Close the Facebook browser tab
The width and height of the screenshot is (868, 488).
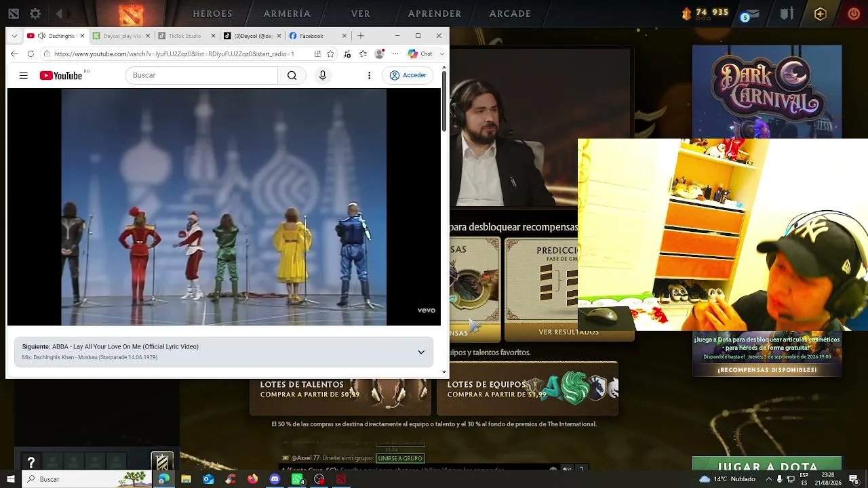tap(344, 36)
